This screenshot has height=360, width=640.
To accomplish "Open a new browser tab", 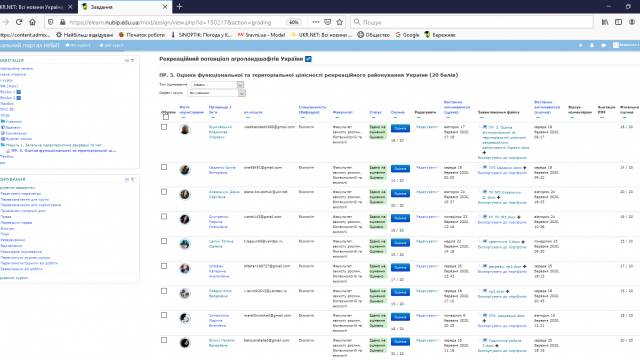I will (179, 7).
